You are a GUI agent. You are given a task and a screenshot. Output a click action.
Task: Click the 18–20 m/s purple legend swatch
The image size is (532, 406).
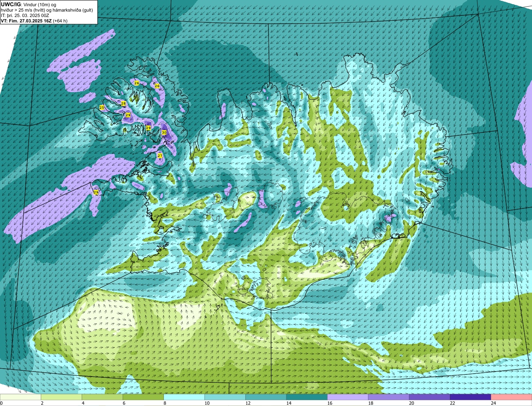[x=389, y=397]
